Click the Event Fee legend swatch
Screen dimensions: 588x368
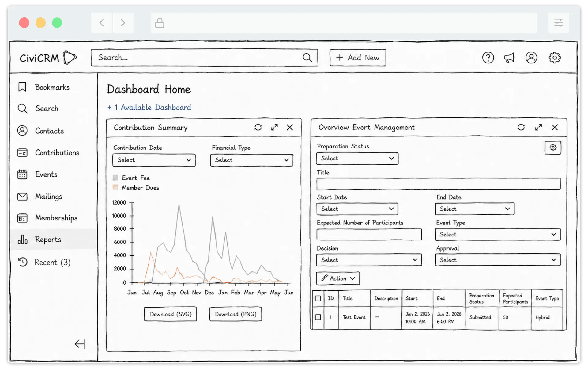(115, 178)
